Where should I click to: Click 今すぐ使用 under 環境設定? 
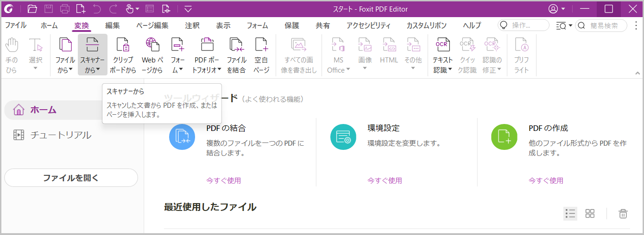(385, 180)
